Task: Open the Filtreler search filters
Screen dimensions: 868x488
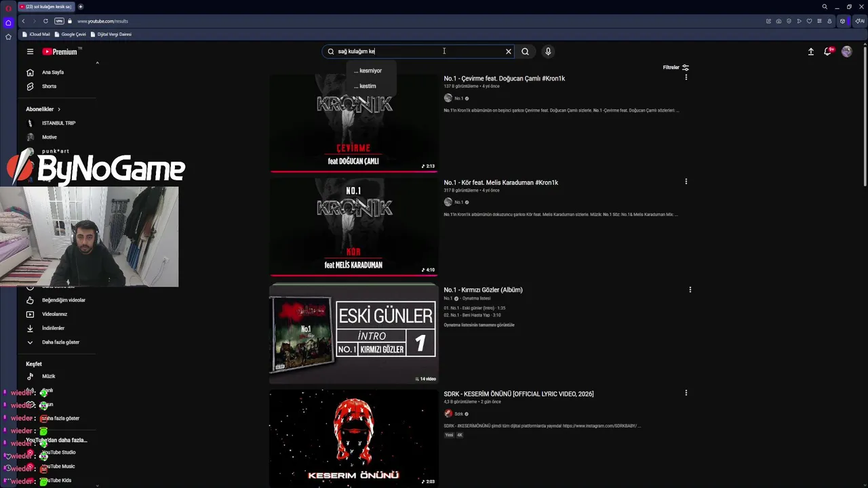Action: 676,68
